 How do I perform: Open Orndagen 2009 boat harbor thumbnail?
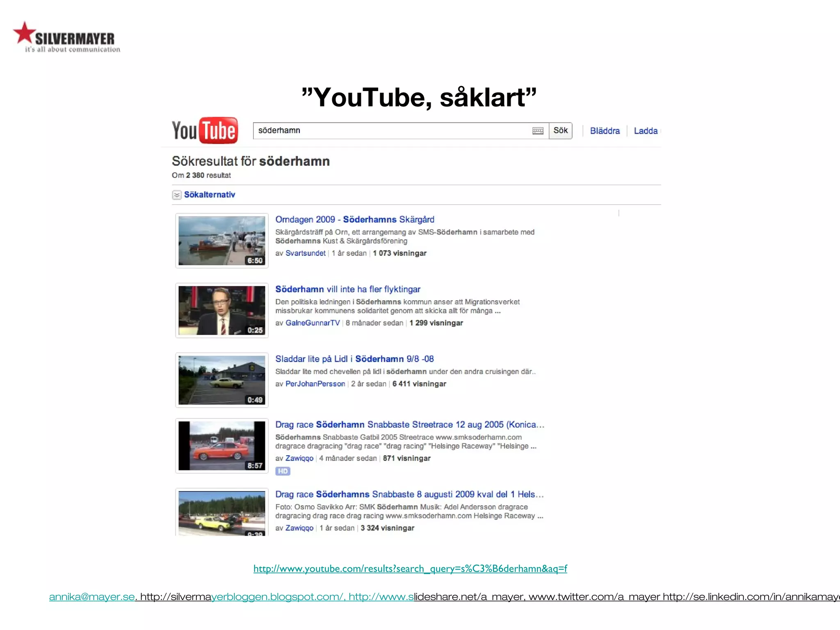(222, 241)
